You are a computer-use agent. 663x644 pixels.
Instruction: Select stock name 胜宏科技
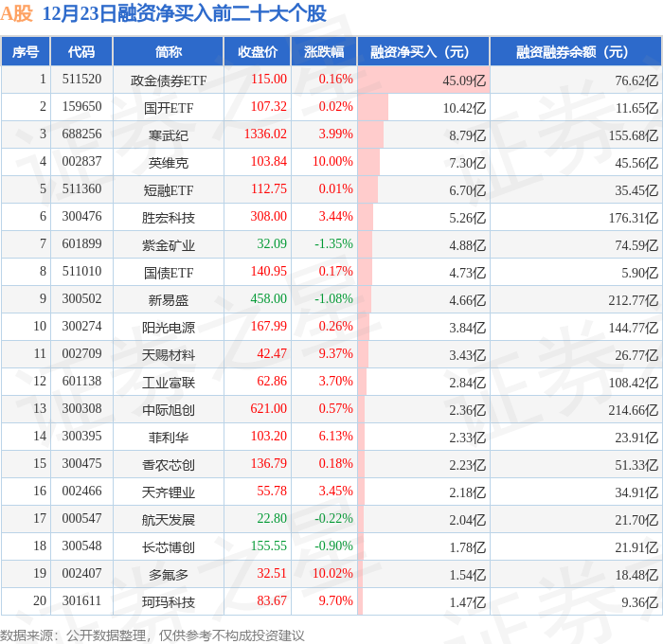169,218
